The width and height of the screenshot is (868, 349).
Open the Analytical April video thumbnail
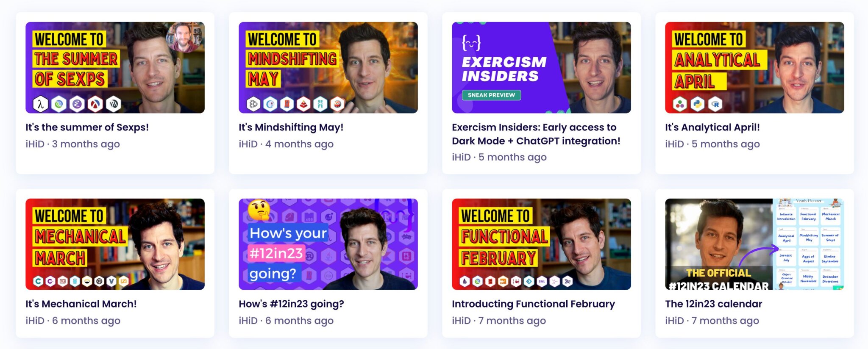(x=754, y=68)
